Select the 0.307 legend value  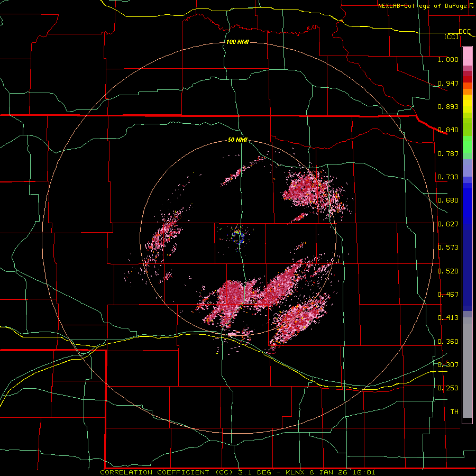(x=448, y=364)
